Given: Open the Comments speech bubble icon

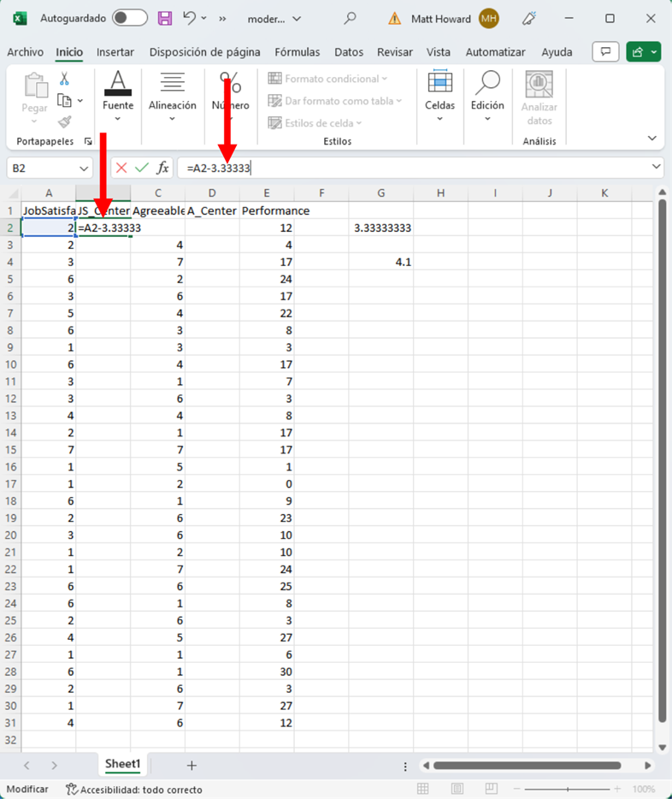Looking at the screenshot, I should pyautogui.click(x=605, y=52).
